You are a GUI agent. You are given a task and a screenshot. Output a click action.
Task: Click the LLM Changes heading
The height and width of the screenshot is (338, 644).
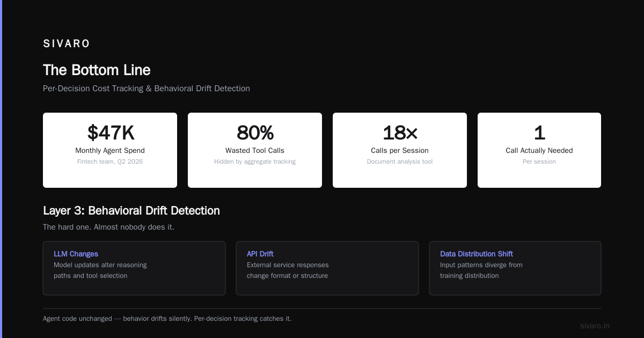pyautogui.click(x=76, y=254)
